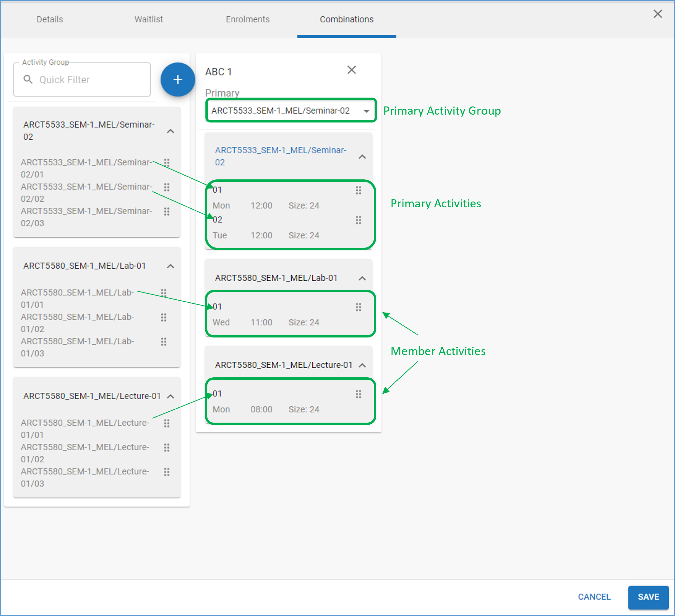The height and width of the screenshot is (616, 675).
Task: Close the ABC 1 combination card
Action: pyautogui.click(x=352, y=70)
